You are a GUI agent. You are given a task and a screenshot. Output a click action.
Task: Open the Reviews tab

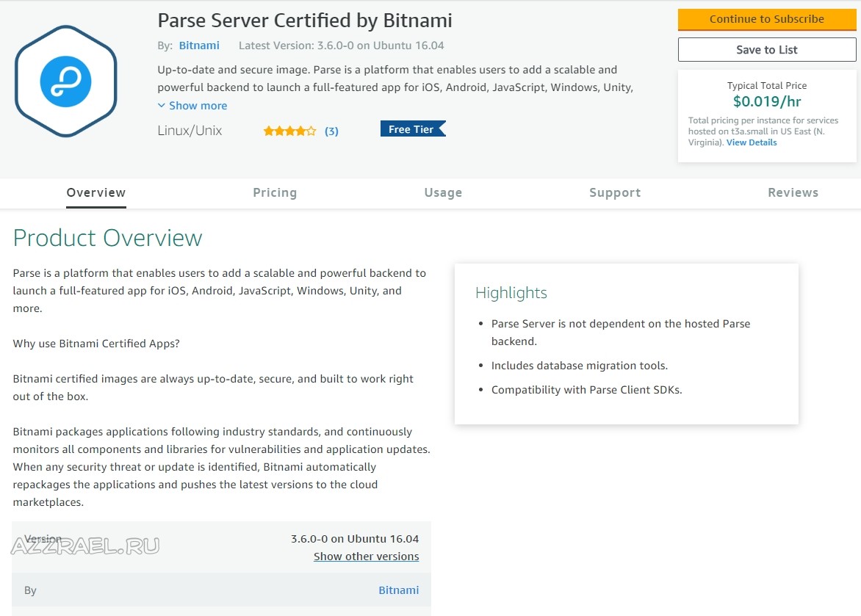point(793,192)
